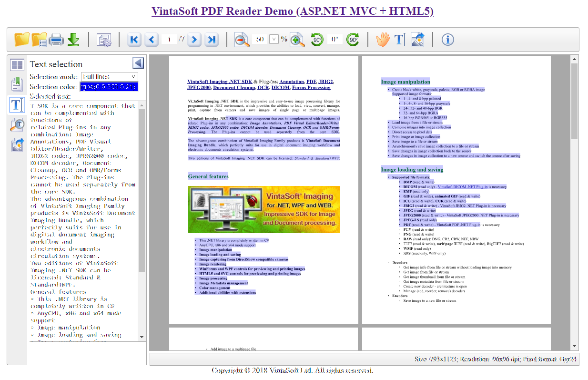Click the "Image loading and saving" heading on page two
Viewport: 588px width, 380px height.
coord(412,169)
